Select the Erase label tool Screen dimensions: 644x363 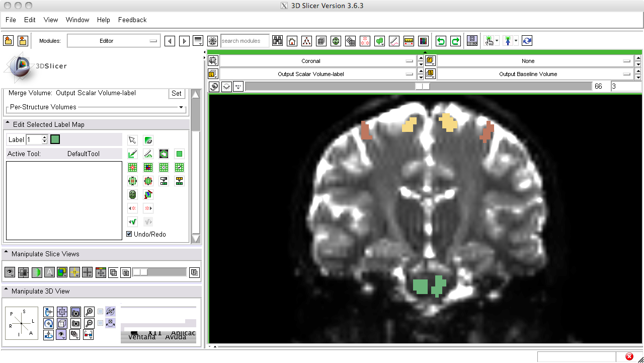coord(148,140)
